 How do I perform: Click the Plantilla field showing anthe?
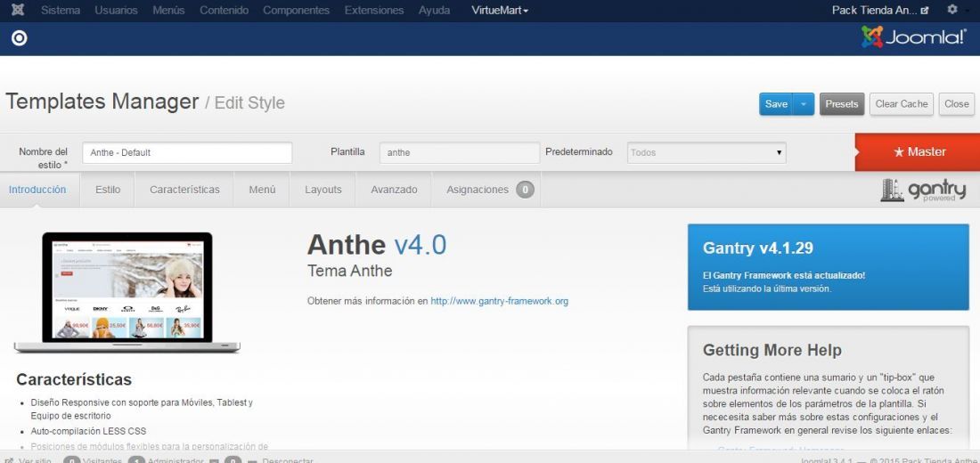460,152
